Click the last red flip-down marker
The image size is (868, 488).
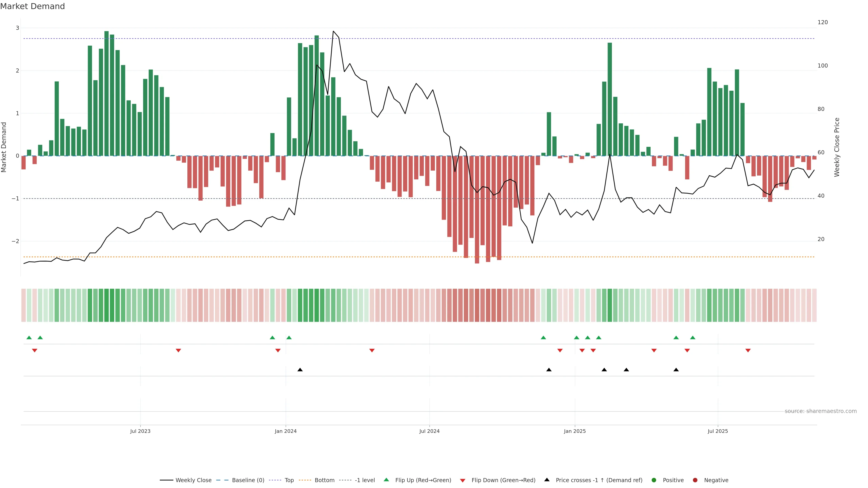748,351
